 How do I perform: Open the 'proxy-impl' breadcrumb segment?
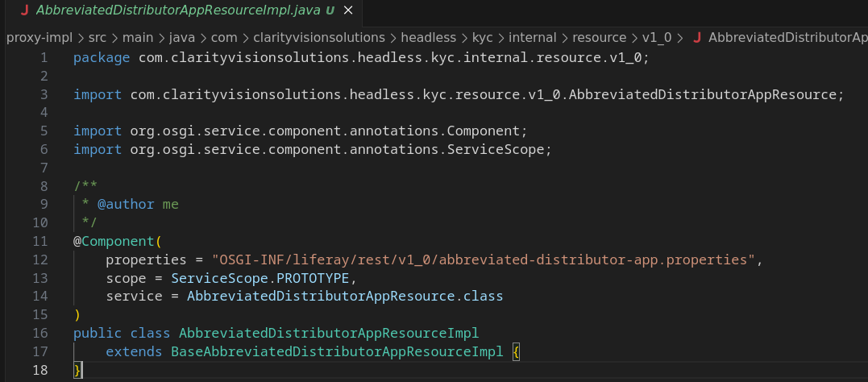[39, 38]
